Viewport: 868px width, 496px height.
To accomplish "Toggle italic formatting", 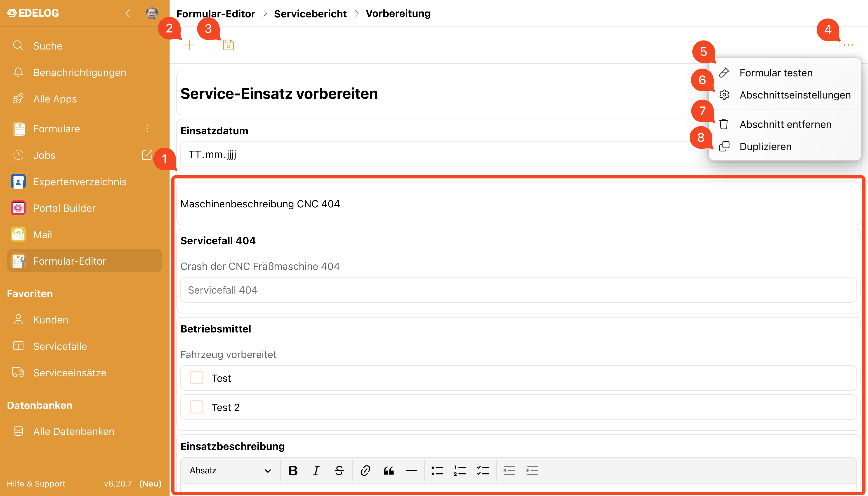I will [316, 470].
